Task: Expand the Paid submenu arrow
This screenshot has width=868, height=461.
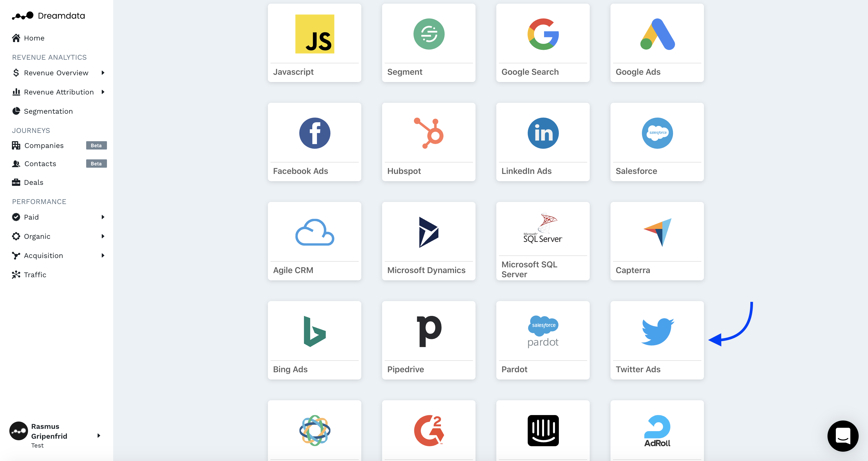Action: click(103, 217)
